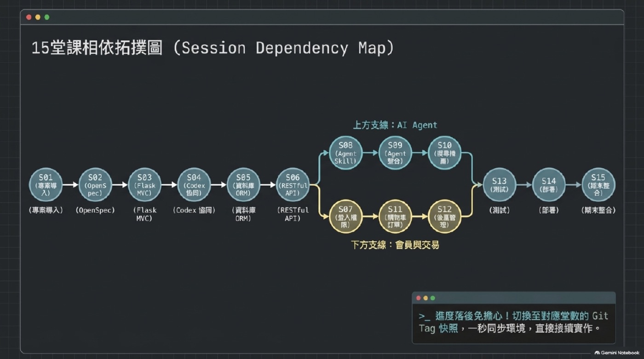The image size is (644, 359).
Task: Click the S15 期末整合 node circle
Action: coord(598,185)
